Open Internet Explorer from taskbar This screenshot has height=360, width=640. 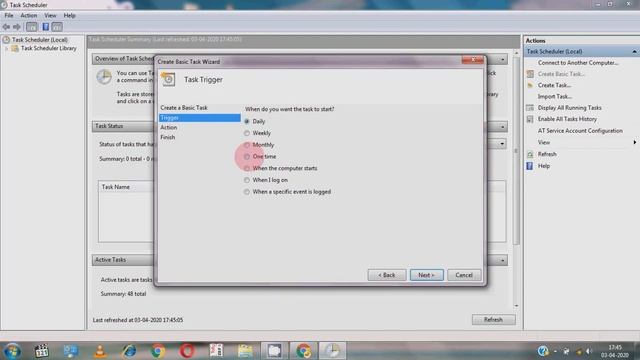tap(129, 351)
